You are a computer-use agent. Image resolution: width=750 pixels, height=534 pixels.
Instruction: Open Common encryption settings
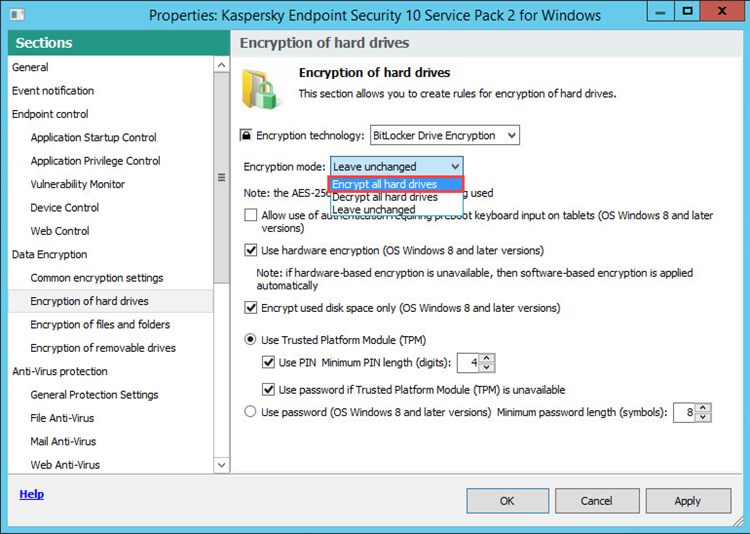(110, 278)
